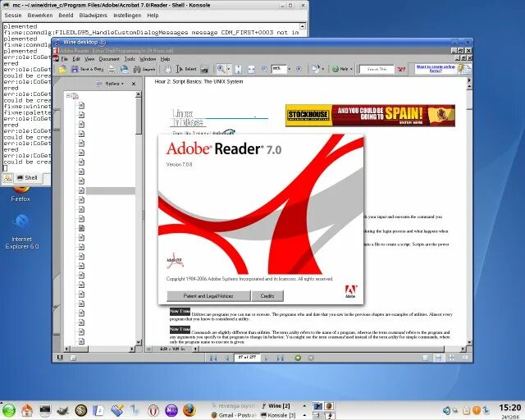This screenshot has width=525, height=420.
Task: Click document horizontal scrollbar track
Action: (x=328, y=349)
